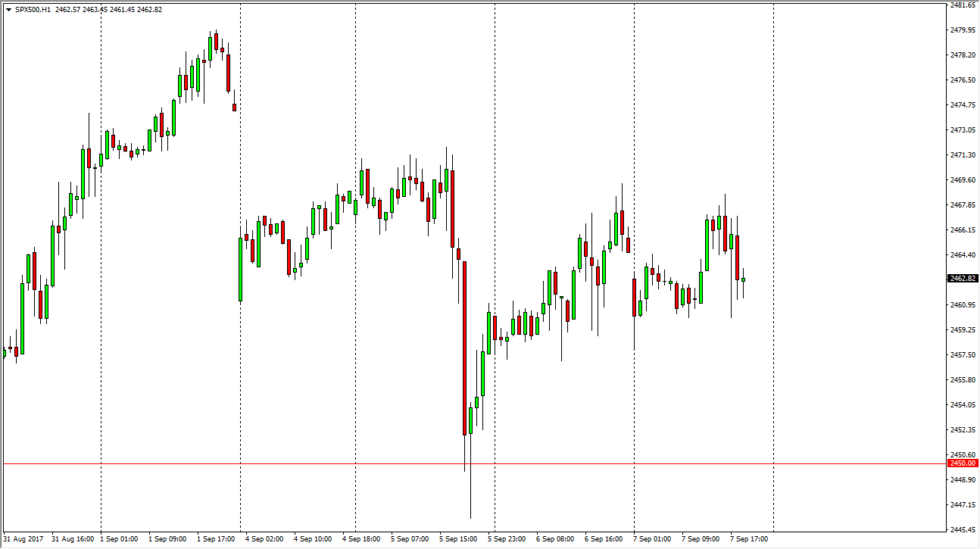Click the 2471.30 label on price scale
Image resolution: width=980 pixels, height=549 pixels.
coord(962,154)
